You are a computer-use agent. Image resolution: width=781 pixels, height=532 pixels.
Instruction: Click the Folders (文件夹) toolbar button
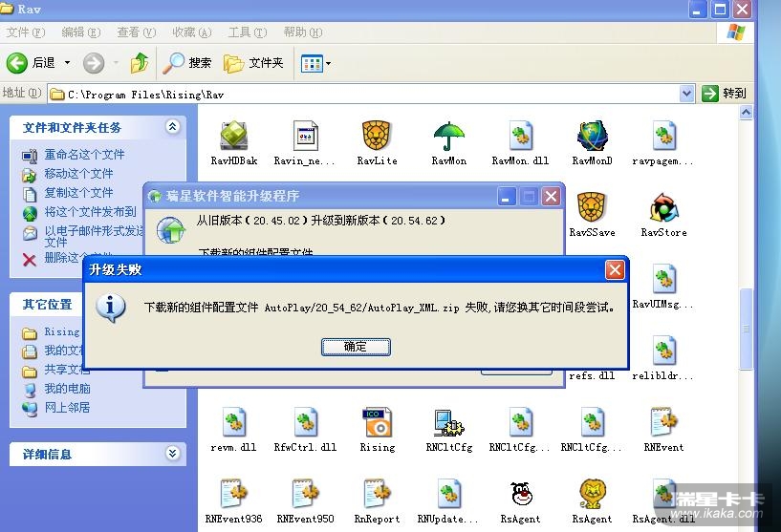coord(253,63)
